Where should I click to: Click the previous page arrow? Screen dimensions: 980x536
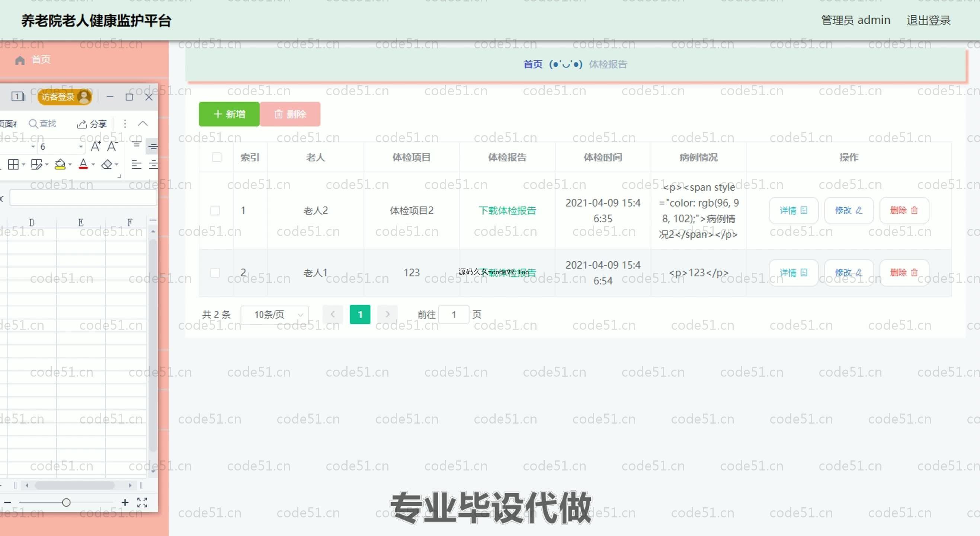point(333,315)
